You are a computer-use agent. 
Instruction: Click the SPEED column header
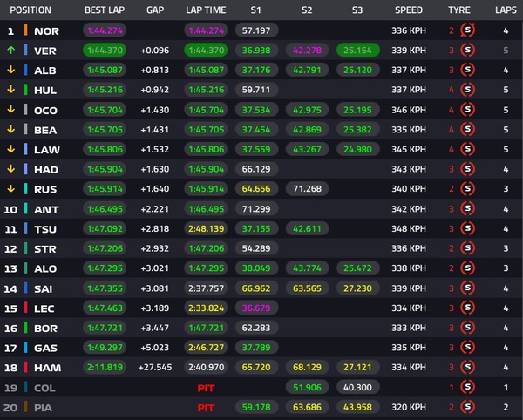click(x=408, y=10)
